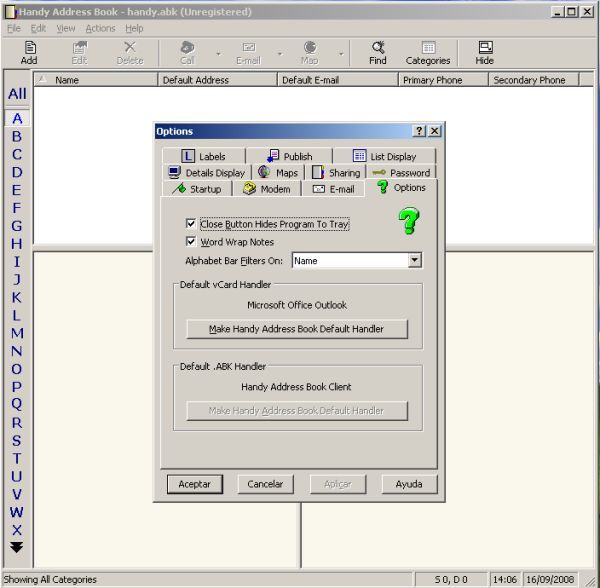Open Find from the toolbar
600x588 pixels.
tap(378, 53)
